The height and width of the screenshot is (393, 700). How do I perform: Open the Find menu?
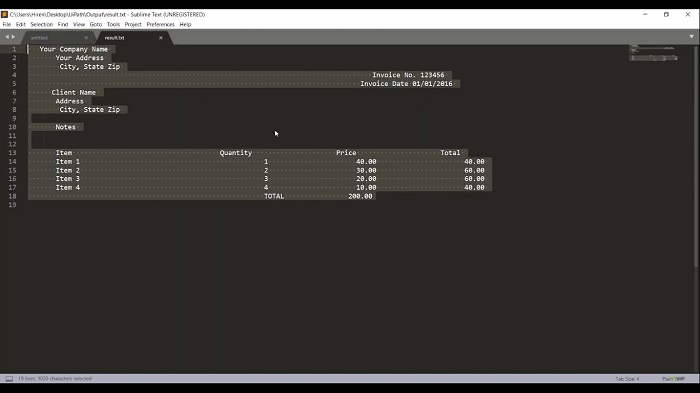(x=63, y=25)
